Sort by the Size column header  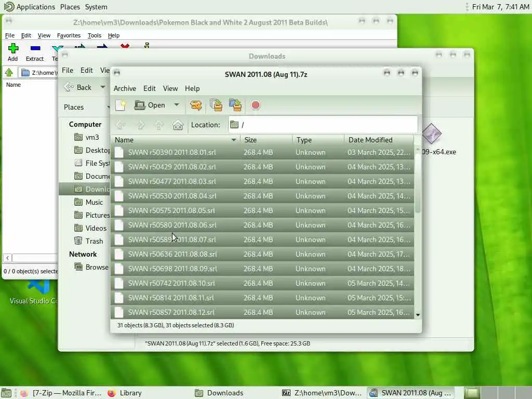coord(267,140)
